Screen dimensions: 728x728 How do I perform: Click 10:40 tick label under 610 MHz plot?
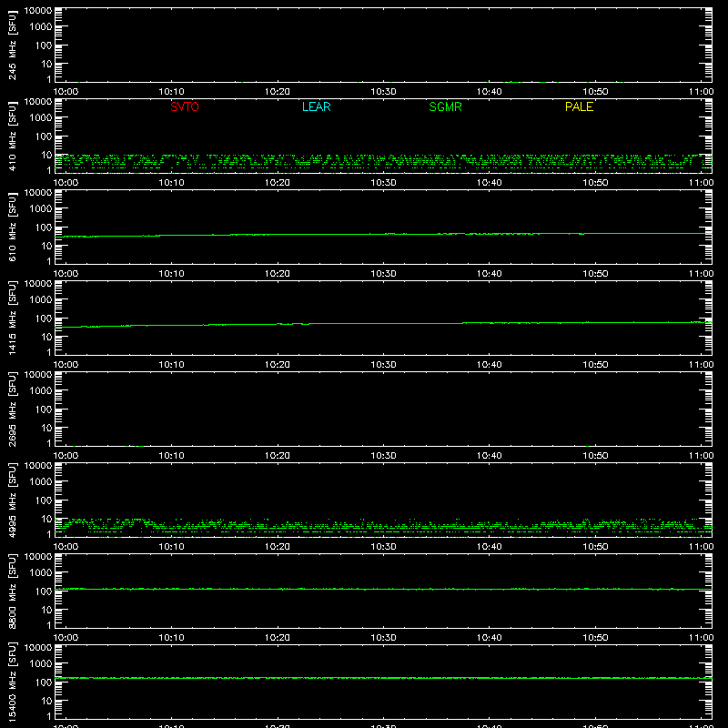[x=489, y=274]
